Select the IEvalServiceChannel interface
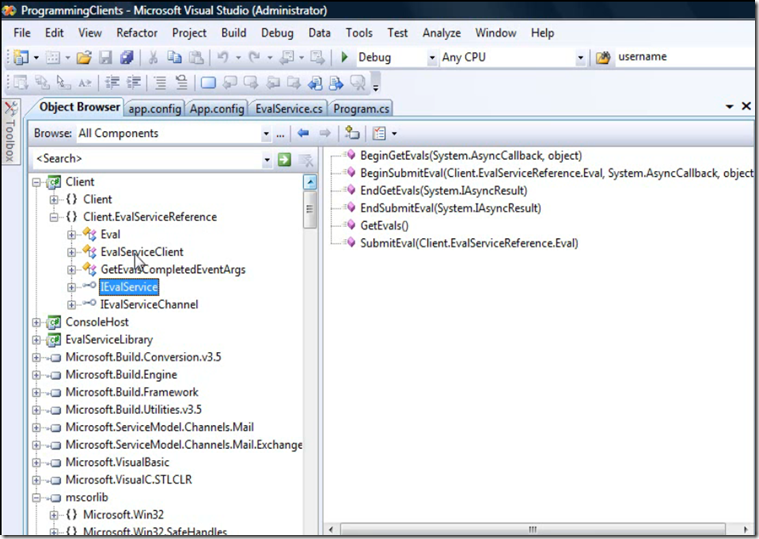Image resolution: width=759 pixels, height=539 pixels. tap(149, 304)
